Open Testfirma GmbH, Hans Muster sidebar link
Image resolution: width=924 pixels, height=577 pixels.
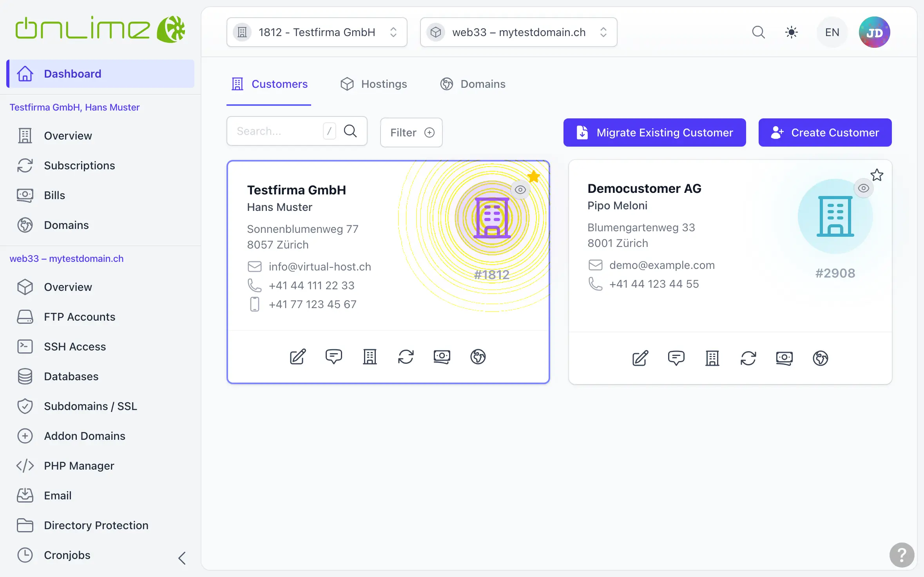(74, 107)
